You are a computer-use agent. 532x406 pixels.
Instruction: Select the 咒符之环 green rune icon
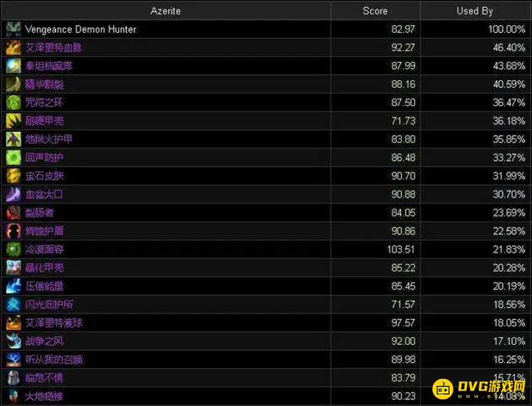(x=13, y=102)
